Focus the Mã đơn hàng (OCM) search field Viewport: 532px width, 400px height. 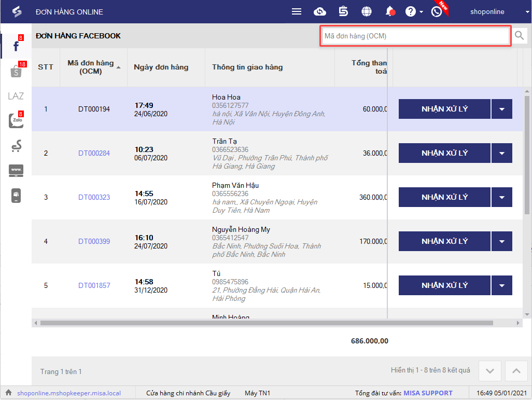415,36
